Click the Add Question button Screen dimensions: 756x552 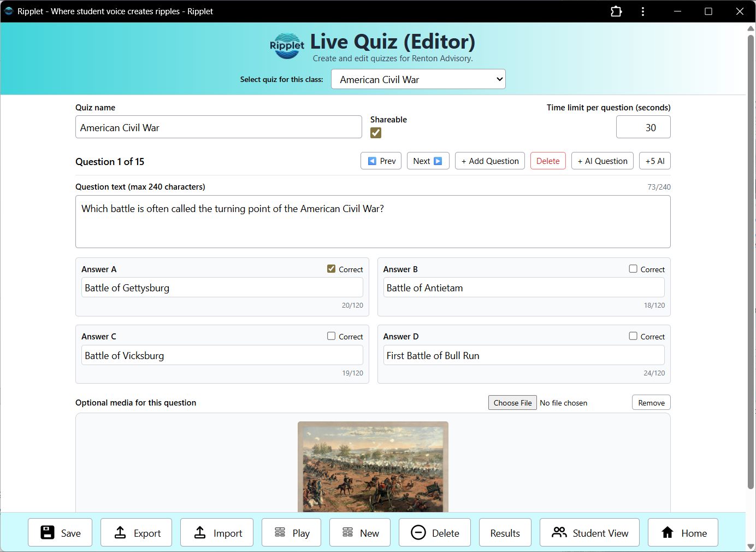pos(490,161)
